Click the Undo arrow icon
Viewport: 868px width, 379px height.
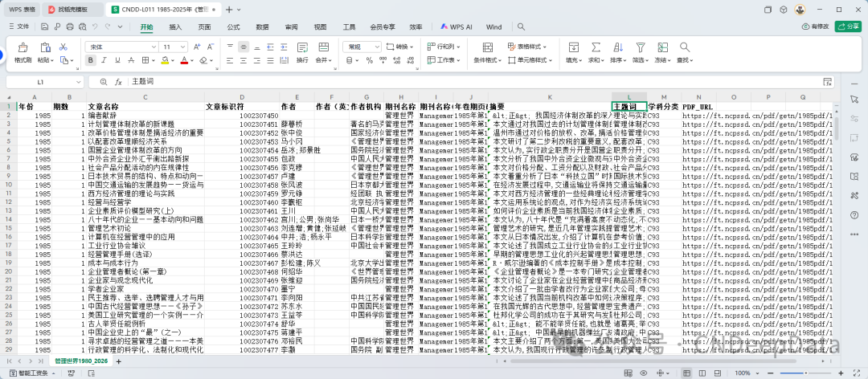[x=95, y=26]
